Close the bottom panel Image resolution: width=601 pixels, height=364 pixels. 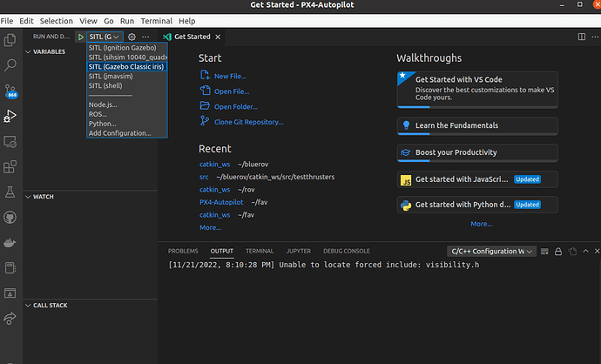coord(597,251)
